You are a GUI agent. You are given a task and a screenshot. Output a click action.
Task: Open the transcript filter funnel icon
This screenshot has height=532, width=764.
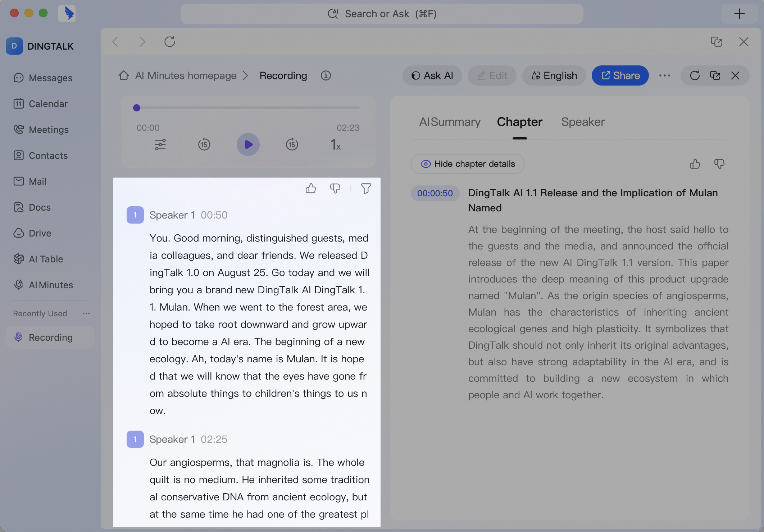366,188
